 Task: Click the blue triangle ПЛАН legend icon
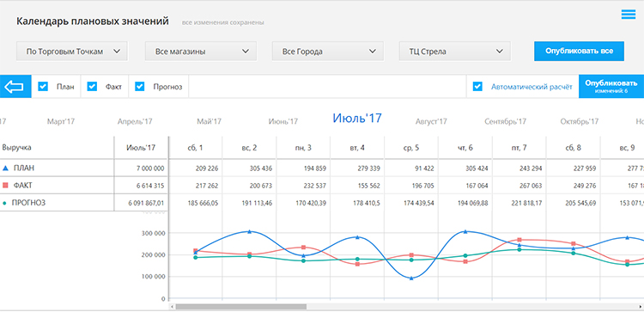tap(5, 168)
